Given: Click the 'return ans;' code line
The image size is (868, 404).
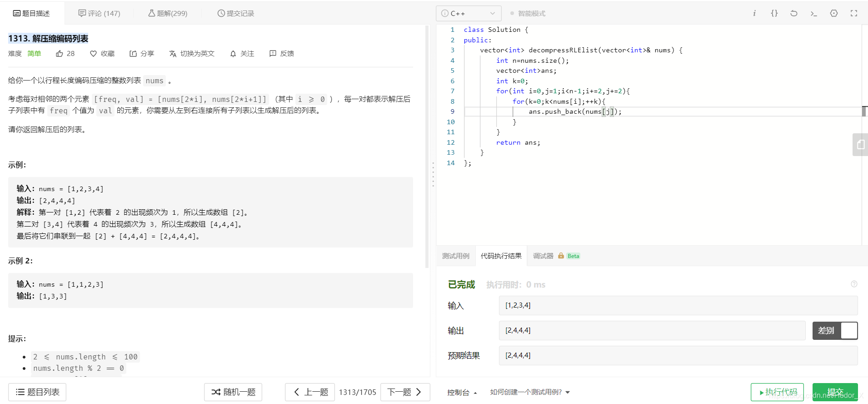Looking at the screenshot, I should click(518, 142).
